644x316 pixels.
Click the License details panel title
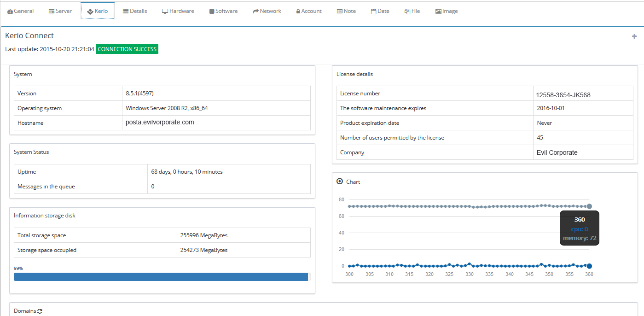[x=354, y=74]
